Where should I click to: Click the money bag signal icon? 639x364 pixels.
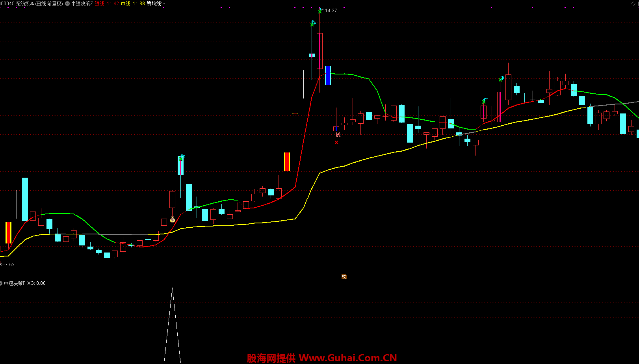(x=172, y=220)
